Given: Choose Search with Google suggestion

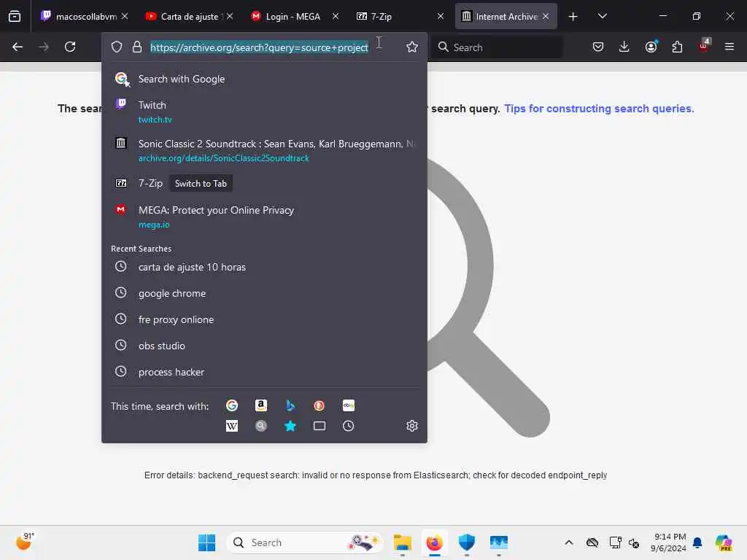Looking at the screenshot, I should click(x=264, y=79).
